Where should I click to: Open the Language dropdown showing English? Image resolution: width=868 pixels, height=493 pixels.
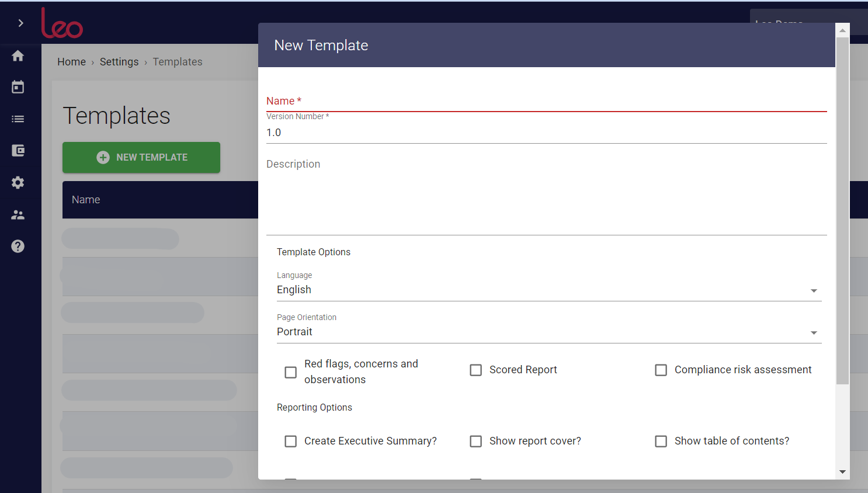548,290
